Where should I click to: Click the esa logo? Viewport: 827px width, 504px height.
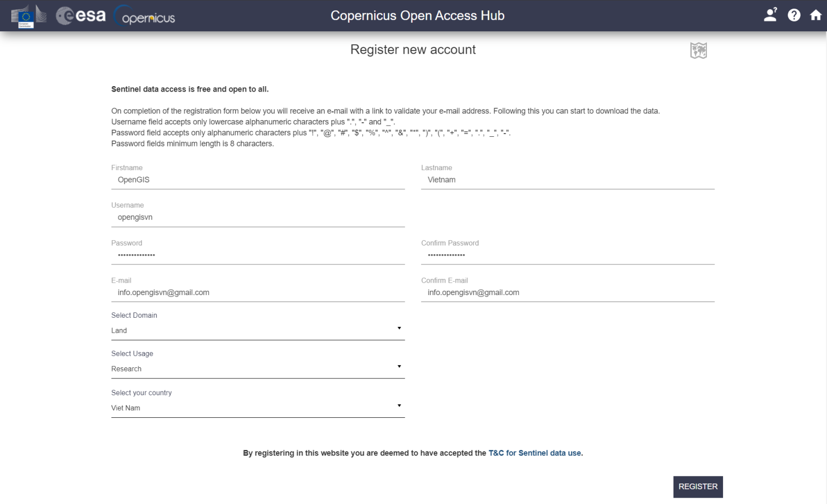pos(80,15)
